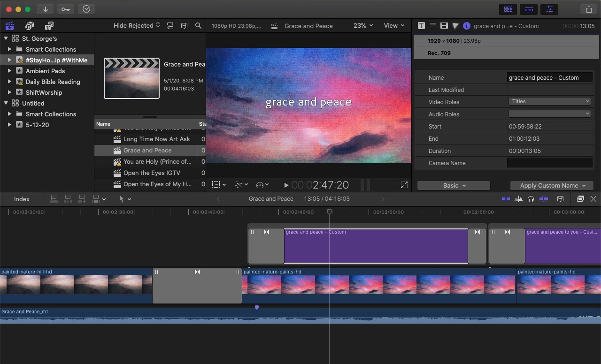Click the Import Media down-arrow button
The width and height of the screenshot is (601, 364).
click(x=45, y=9)
